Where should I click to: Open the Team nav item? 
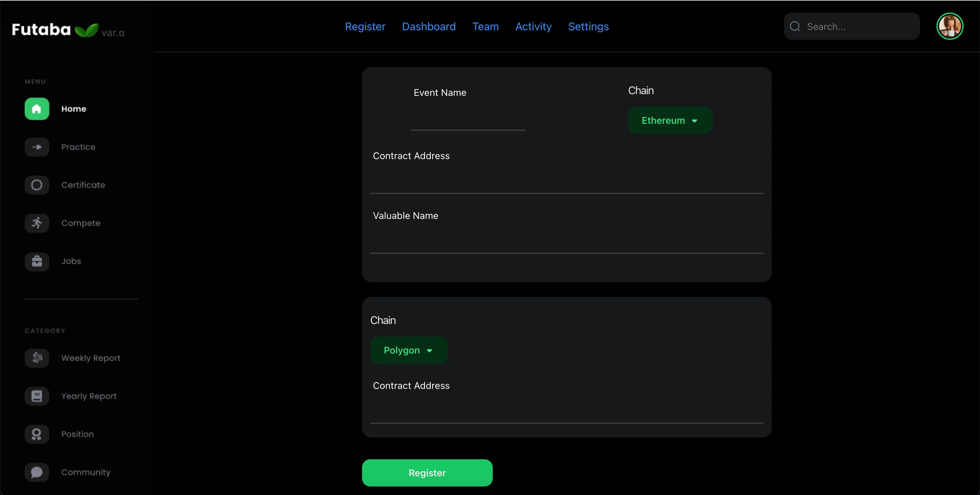click(x=486, y=26)
